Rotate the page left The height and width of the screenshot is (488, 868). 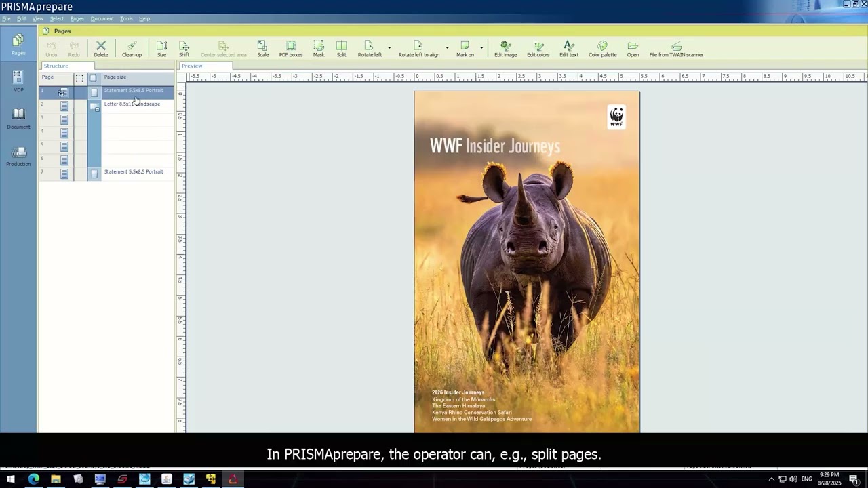coord(370,49)
